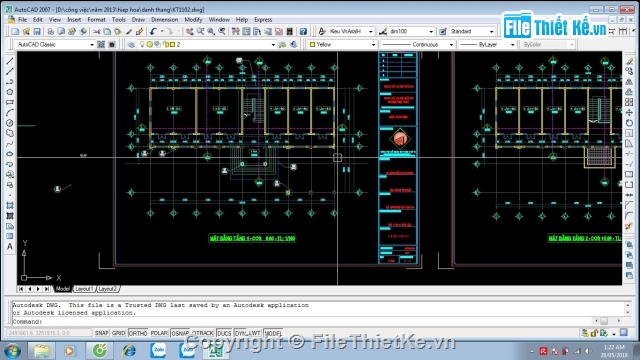This screenshot has width=640, height=360.
Task: Open the AutoCAD Classic workspace dropdown
Action: pos(91,44)
